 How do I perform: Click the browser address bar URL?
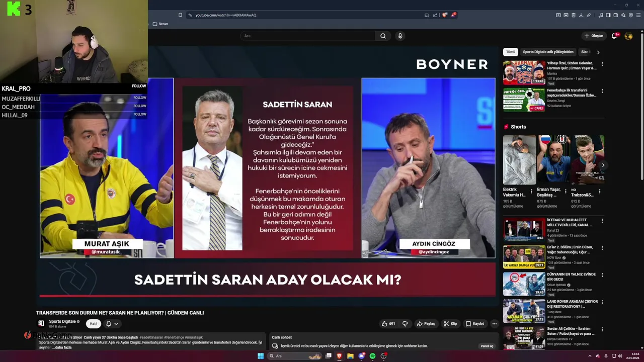pyautogui.click(x=226, y=15)
